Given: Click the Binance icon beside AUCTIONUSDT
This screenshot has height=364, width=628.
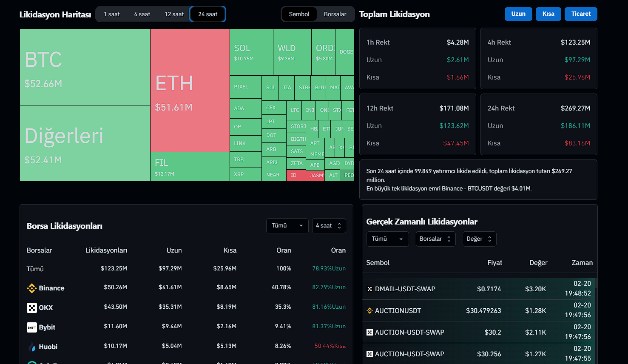Looking at the screenshot, I should click(369, 311).
